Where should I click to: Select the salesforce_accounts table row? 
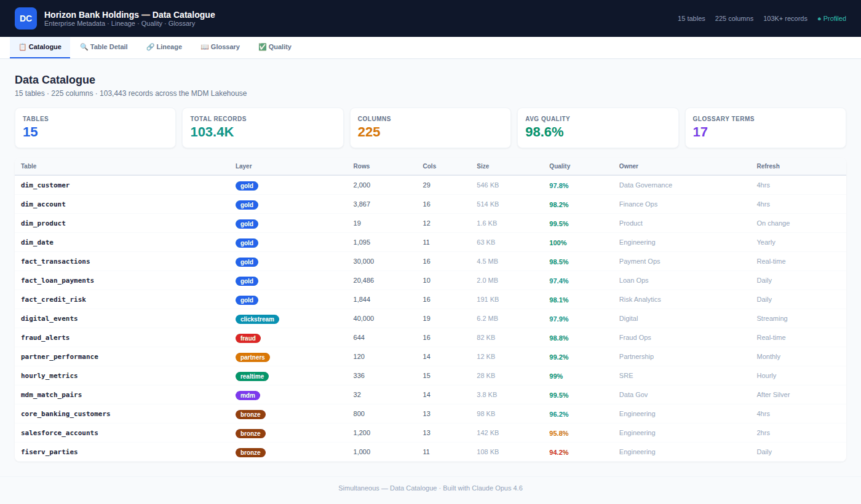[59, 433]
